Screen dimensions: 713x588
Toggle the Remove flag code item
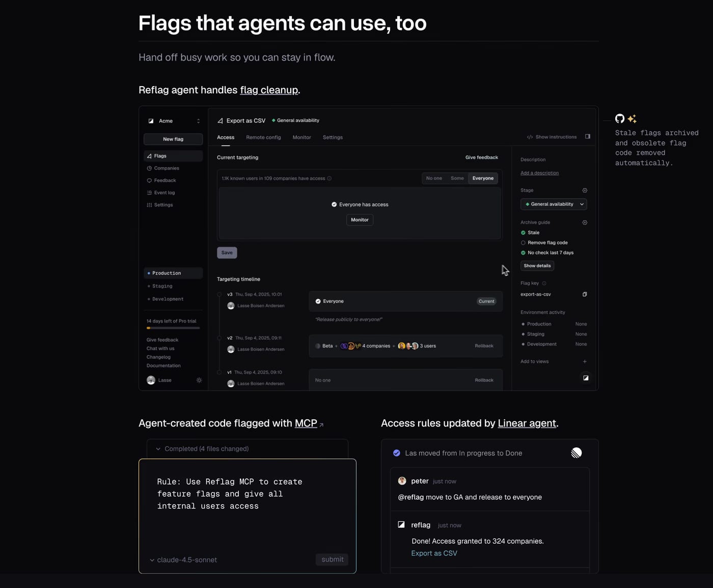tap(544, 243)
